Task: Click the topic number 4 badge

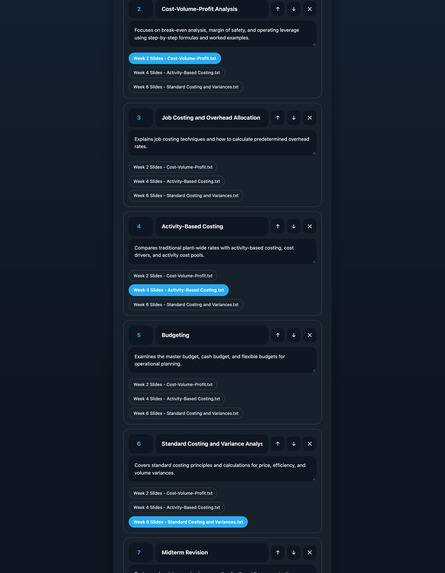Action: tap(141, 226)
